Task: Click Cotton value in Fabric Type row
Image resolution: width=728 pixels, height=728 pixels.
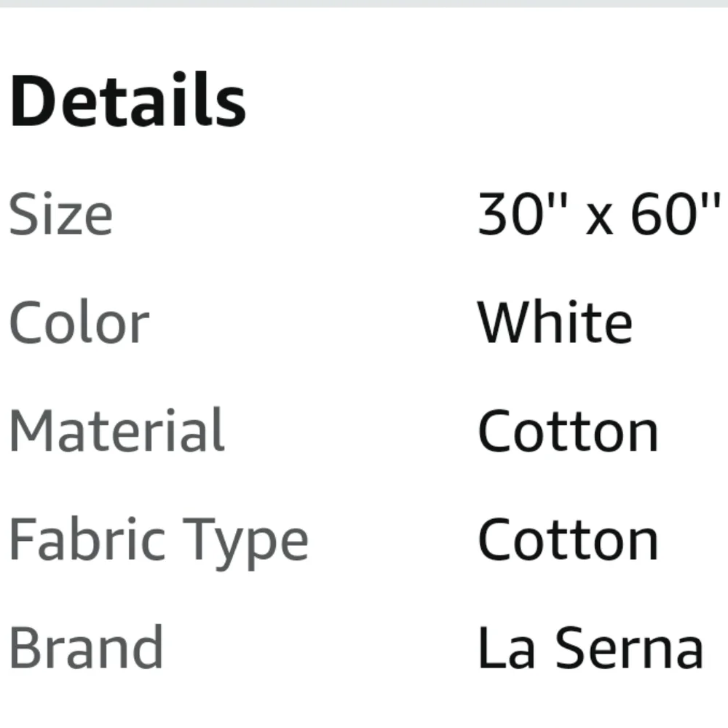Action: click(569, 539)
